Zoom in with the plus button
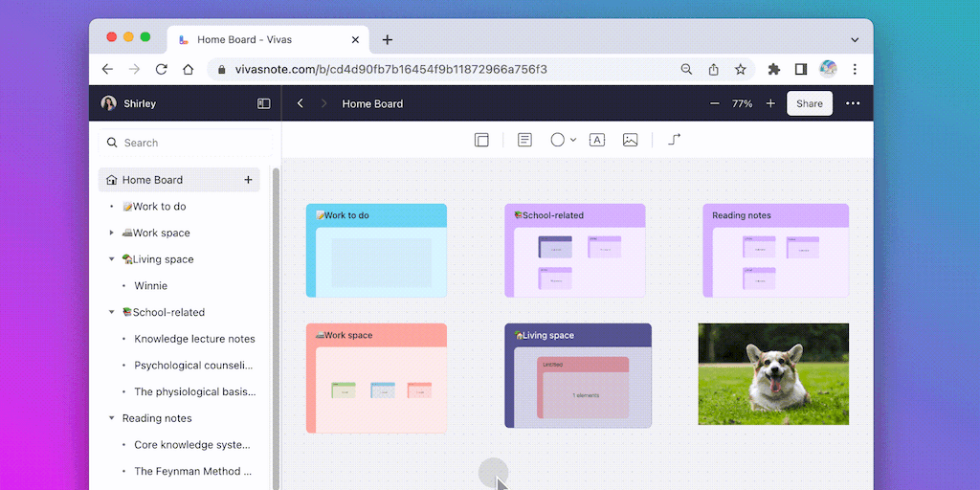980x490 pixels. pos(770,103)
